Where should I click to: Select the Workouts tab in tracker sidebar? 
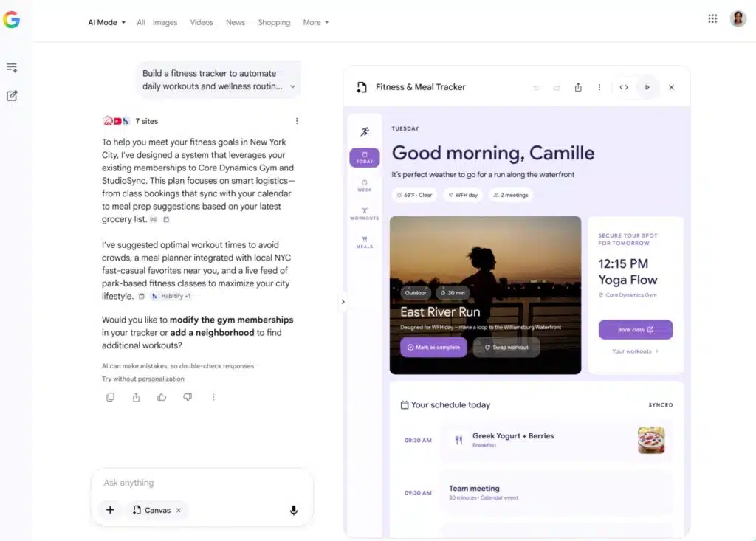coord(365,213)
